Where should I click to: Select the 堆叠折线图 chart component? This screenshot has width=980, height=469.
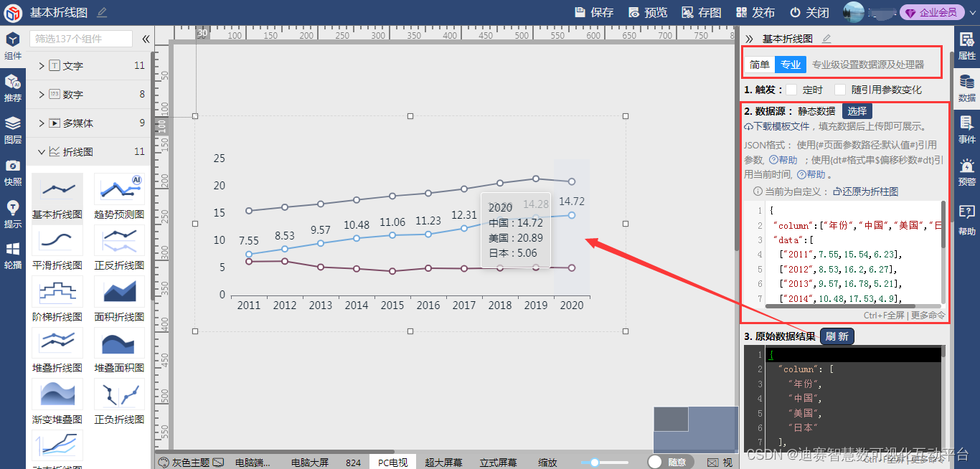click(57, 350)
